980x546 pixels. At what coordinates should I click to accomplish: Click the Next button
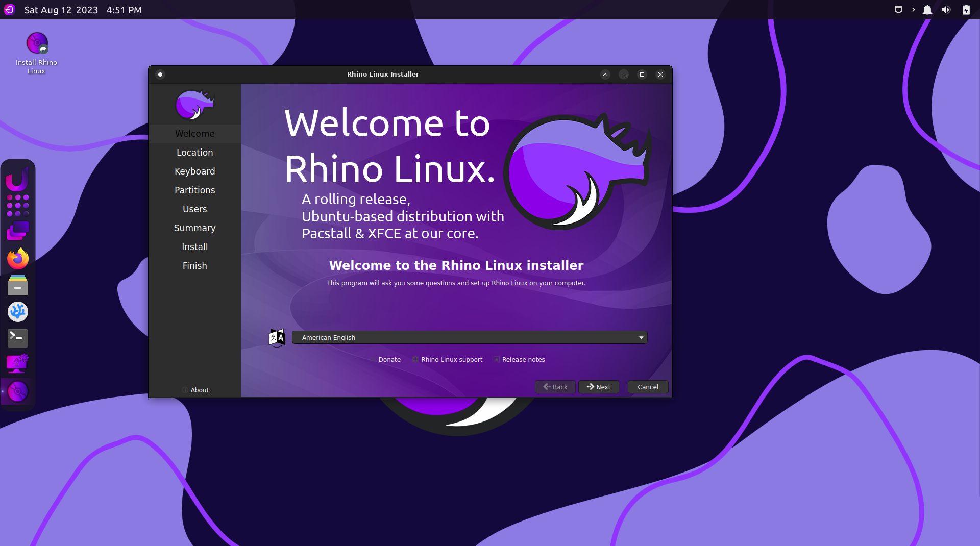(x=599, y=387)
